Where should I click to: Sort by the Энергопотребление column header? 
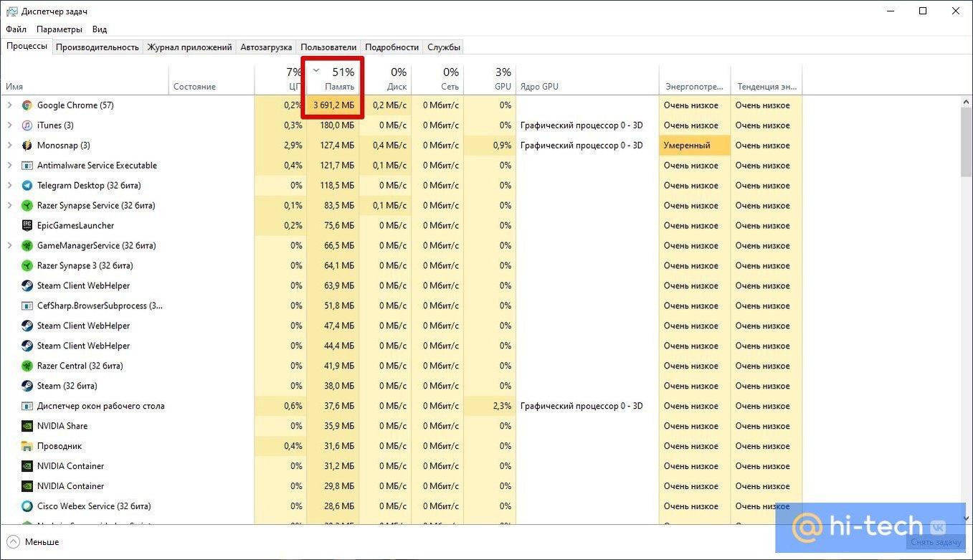click(695, 80)
